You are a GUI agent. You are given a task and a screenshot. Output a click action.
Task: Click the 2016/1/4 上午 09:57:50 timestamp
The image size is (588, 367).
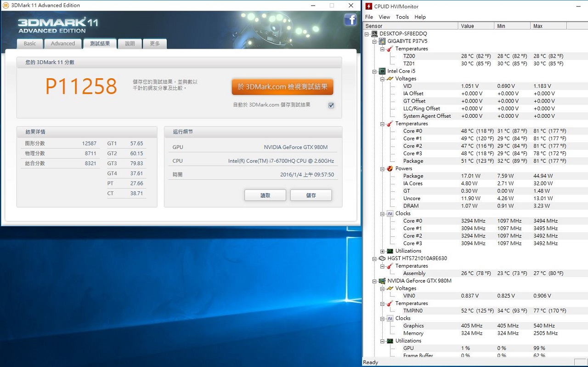tap(307, 175)
